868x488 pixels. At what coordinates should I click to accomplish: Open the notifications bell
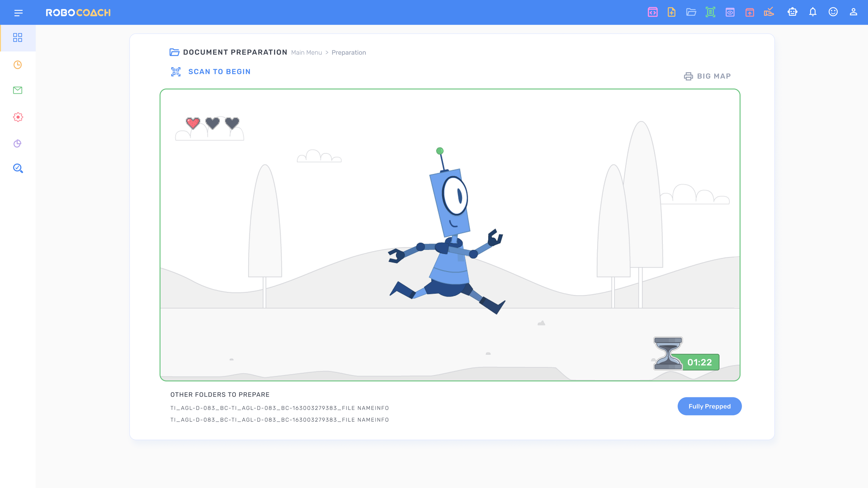click(x=812, y=12)
